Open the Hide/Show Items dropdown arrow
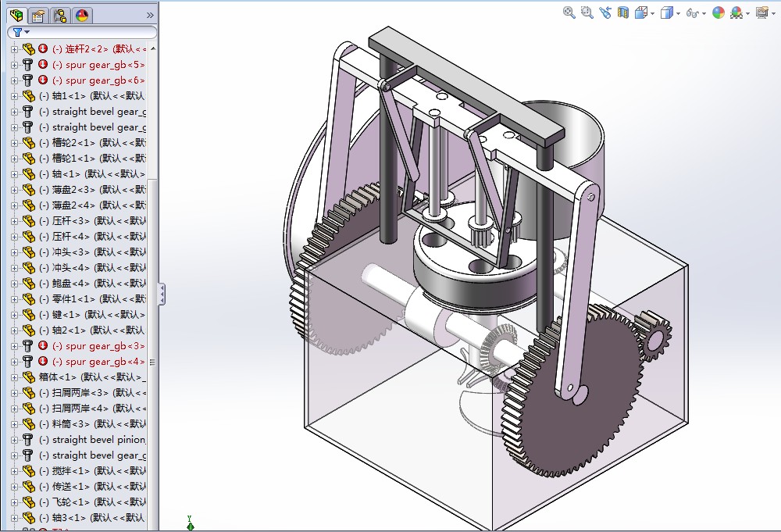The image size is (781, 532). tap(704, 13)
